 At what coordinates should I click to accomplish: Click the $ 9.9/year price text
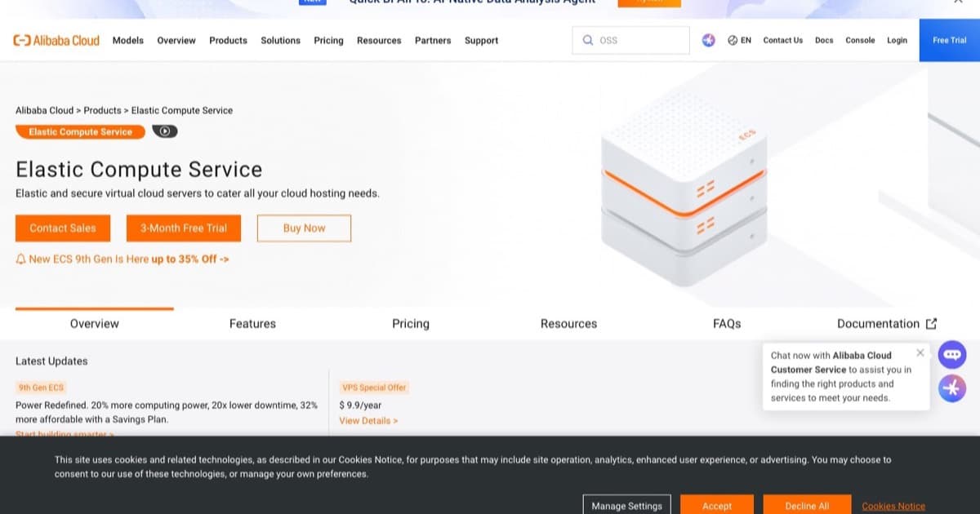coord(360,405)
